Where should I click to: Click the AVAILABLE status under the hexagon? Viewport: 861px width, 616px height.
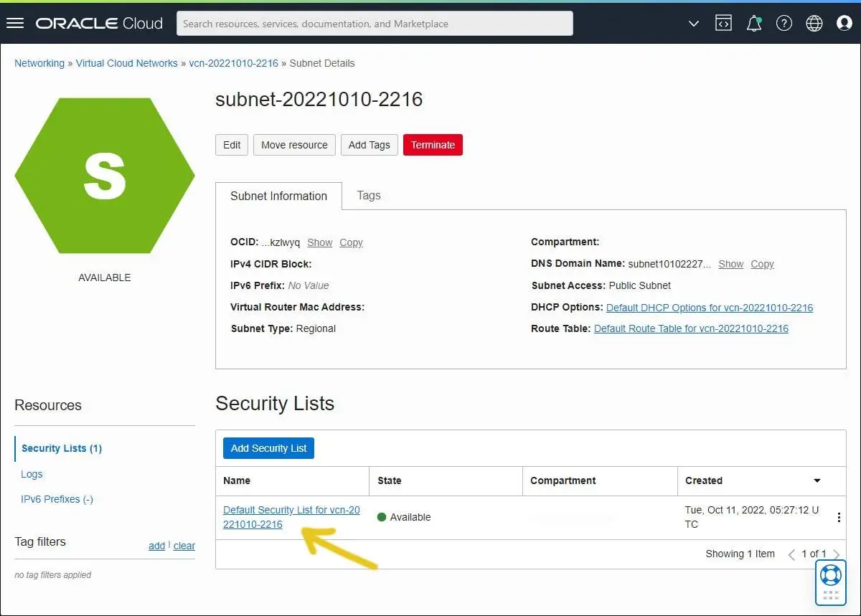pyautogui.click(x=105, y=278)
